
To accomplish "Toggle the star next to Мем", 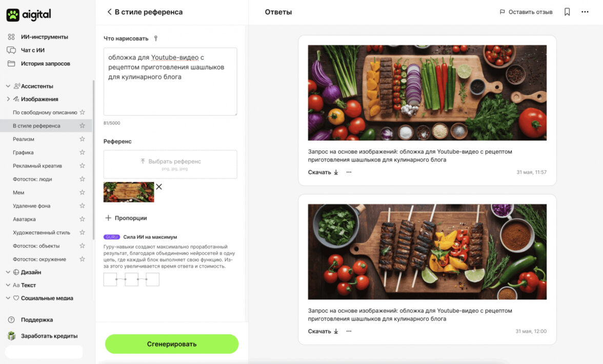I will pos(82,192).
